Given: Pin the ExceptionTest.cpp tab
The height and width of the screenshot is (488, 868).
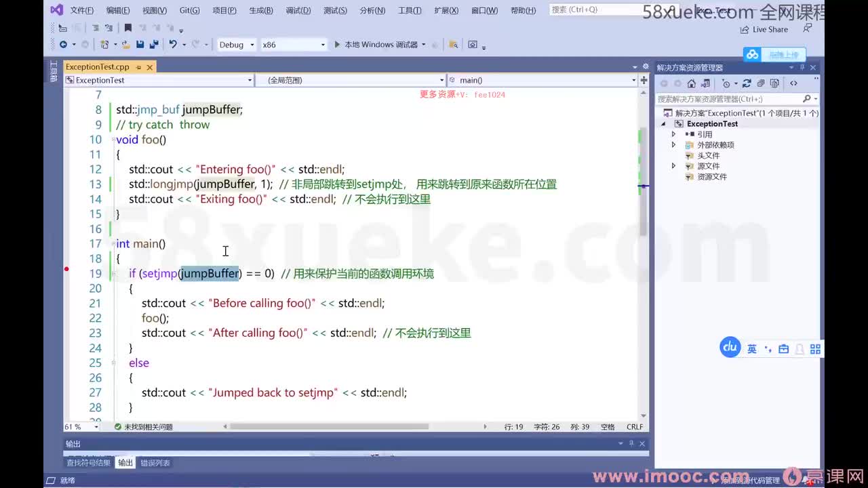Looking at the screenshot, I should click(x=138, y=67).
